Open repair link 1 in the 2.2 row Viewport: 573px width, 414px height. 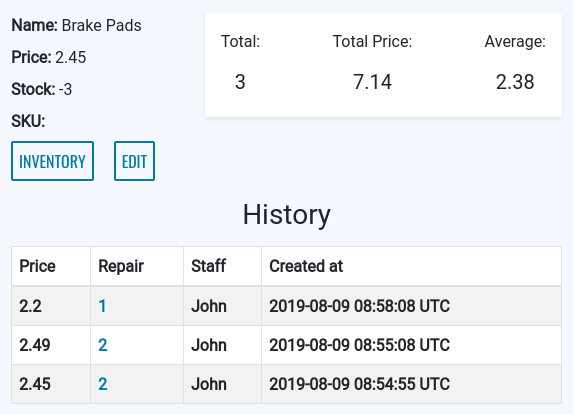[x=102, y=306]
